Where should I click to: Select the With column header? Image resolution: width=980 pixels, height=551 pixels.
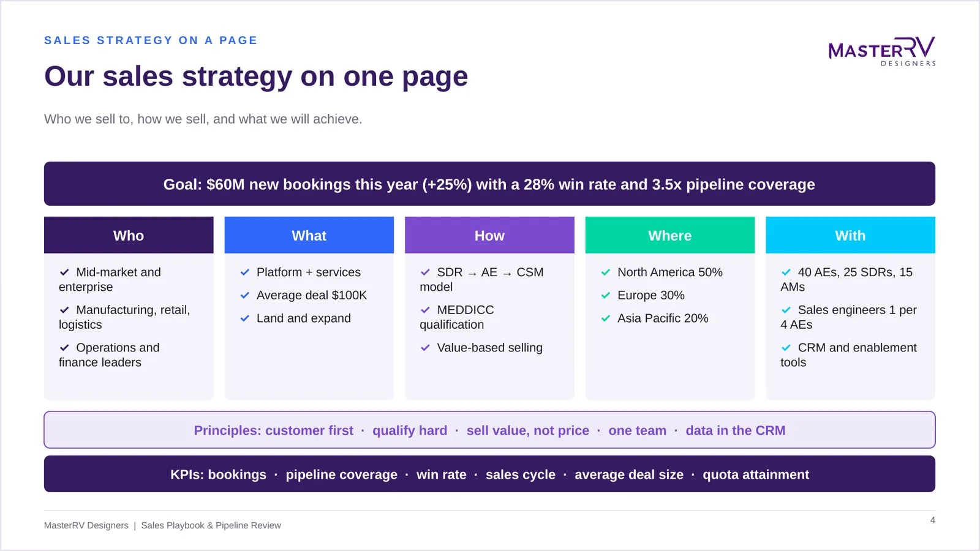(x=851, y=235)
